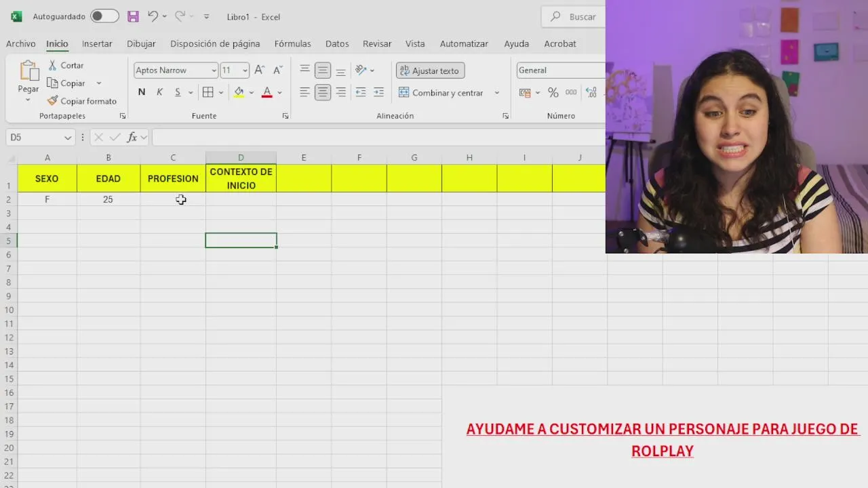Select the cell containing PROFESION
Image resolution: width=868 pixels, height=488 pixels.
point(173,179)
